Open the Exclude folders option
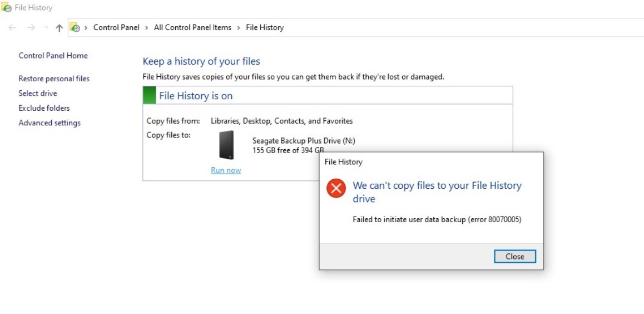 (44, 108)
